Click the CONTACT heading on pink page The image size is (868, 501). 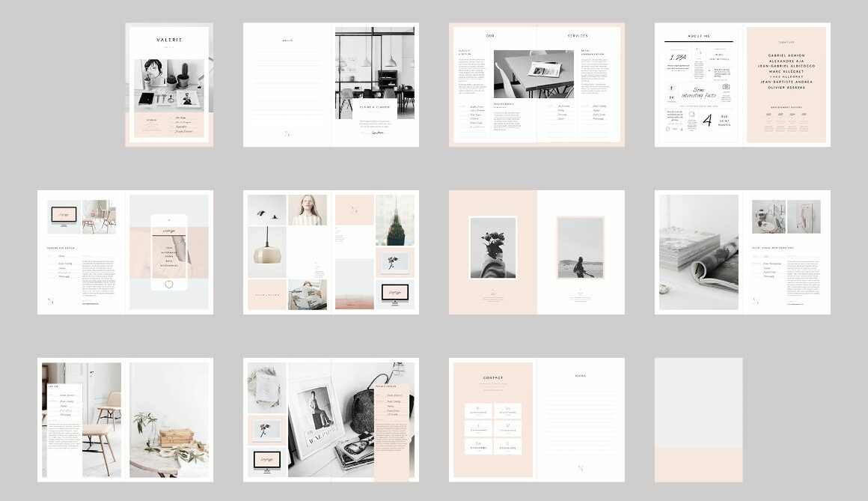tap(493, 378)
